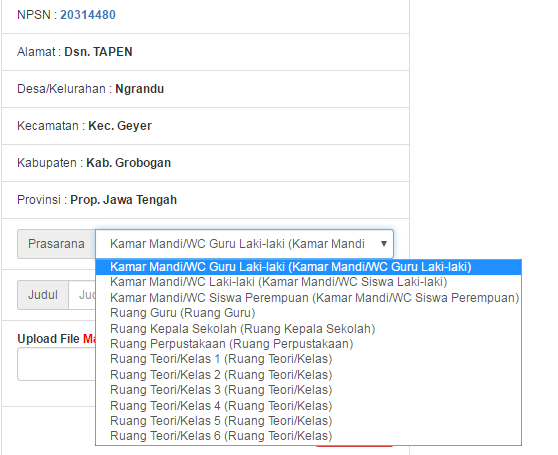Select the Ruang Guru option
The width and height of the screenshot is (558, 455).
point(309,313)
